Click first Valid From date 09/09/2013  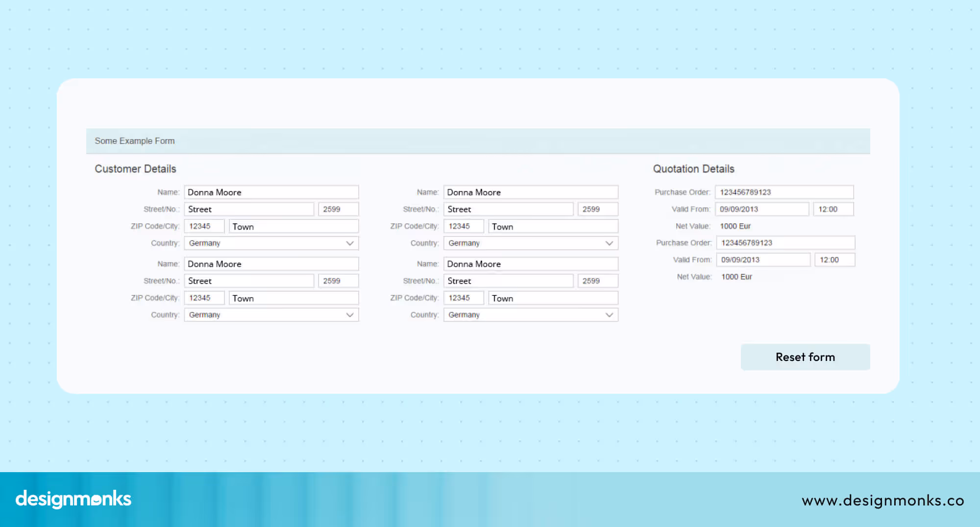[x=762, y=209]
